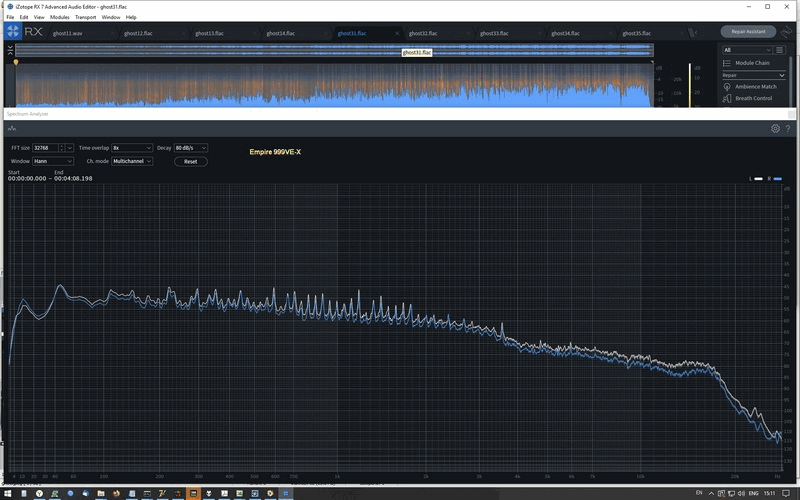Open the volume control in system tray

(741, 493)
